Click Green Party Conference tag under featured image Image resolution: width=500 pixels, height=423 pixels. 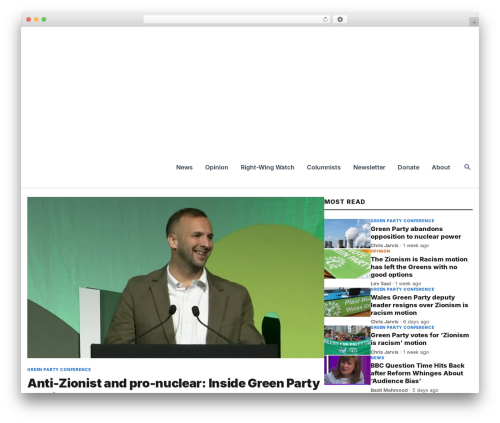pos(59,369)
